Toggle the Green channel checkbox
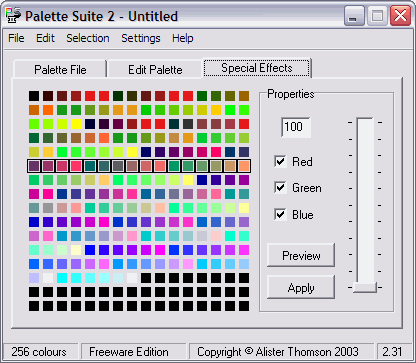This screenshot has height=363, width=416. tap(280, 188)
